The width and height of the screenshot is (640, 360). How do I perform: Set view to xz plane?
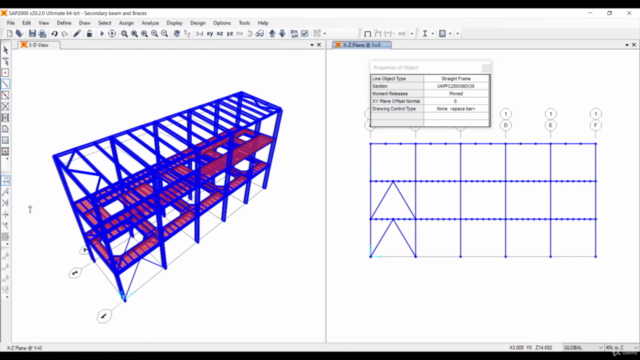coord(220,34)
